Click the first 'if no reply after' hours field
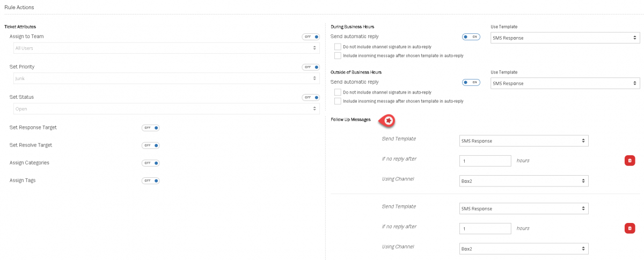 click(485, 161)
